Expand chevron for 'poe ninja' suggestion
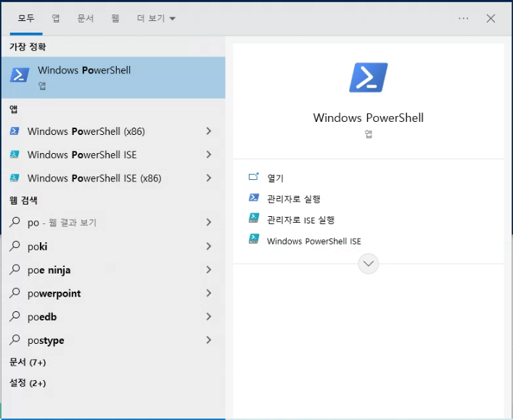 [x=209, y=270]
